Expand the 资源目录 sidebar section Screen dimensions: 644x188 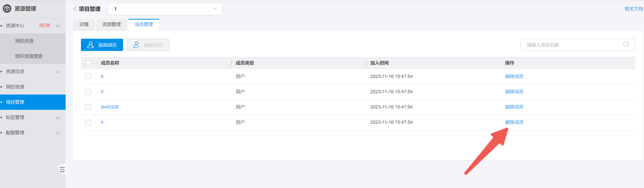tap(58, 72)
